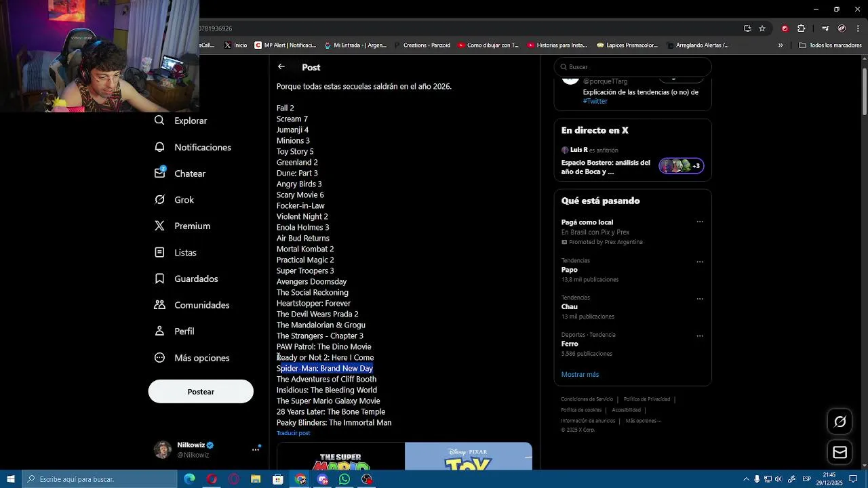Open the Comunidades people icon
This screenshot has width=868, height=488.
pos(159,305)
